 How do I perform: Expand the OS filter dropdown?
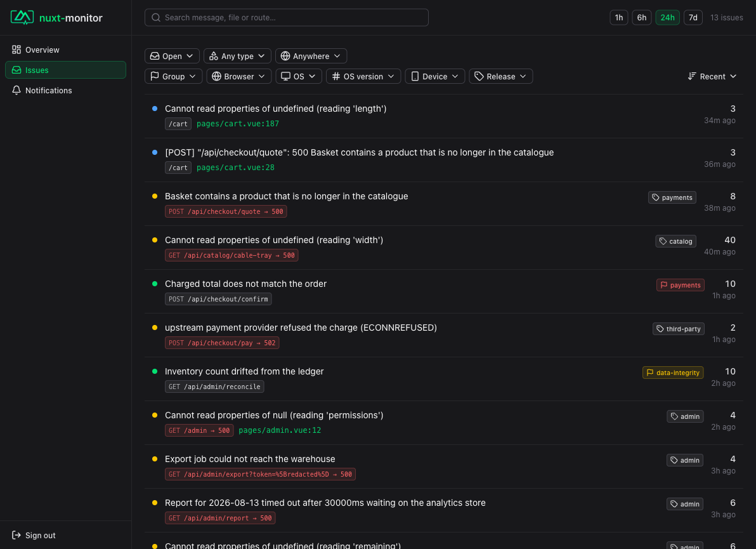299,76
